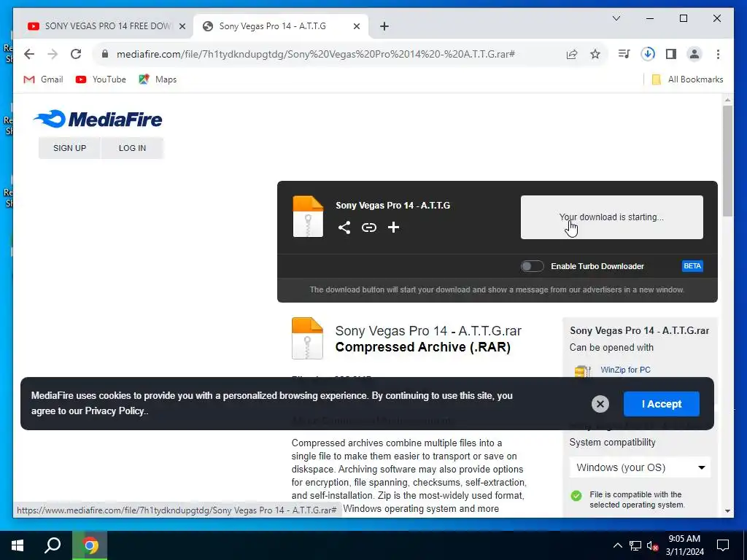This screenshot has height=560, width=747.
Task: Open All Bookmarks folder
Action: pyautogui.click(x=687, y=79)
